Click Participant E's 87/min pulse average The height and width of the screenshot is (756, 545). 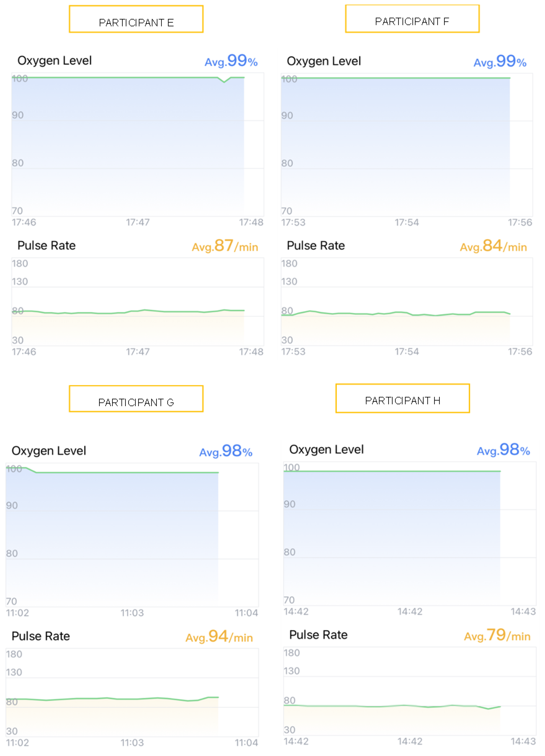[x=225, y=246]
